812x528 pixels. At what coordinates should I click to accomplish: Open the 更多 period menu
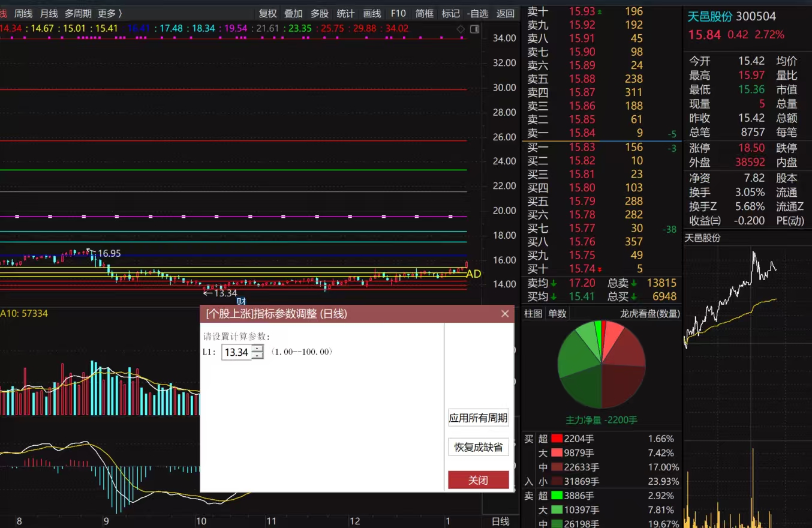pyautogui.click(x=110, y=13)
